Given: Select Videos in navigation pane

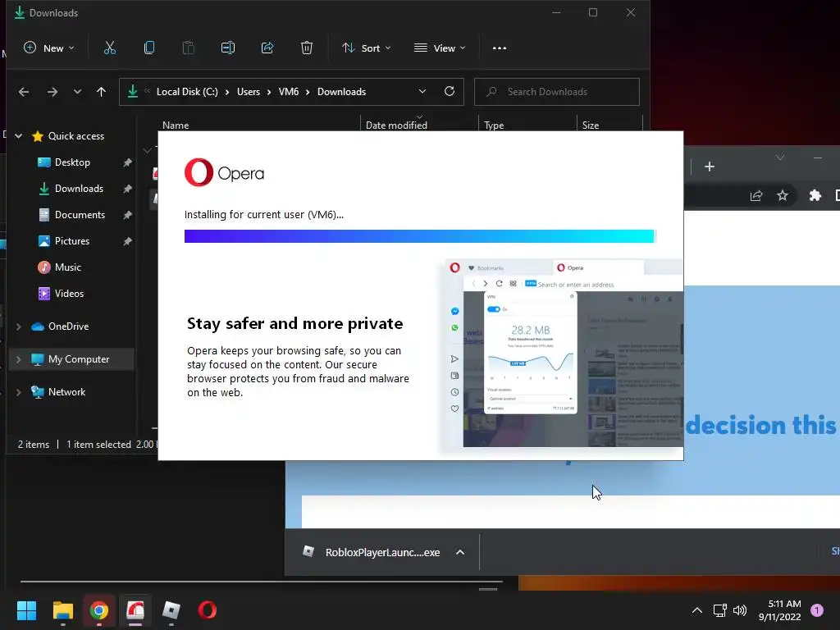Looking at the screenshot, I should [69, 294].
